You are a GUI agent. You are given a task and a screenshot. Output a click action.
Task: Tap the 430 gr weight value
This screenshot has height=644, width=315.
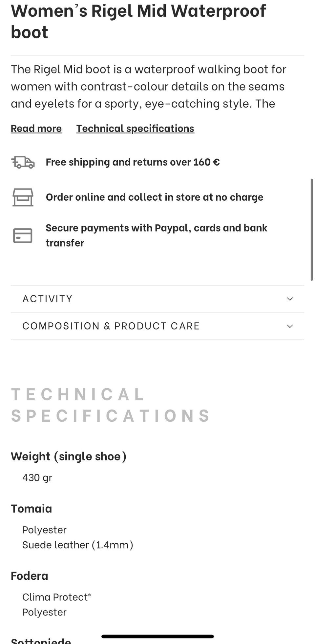tap(37, 478)
